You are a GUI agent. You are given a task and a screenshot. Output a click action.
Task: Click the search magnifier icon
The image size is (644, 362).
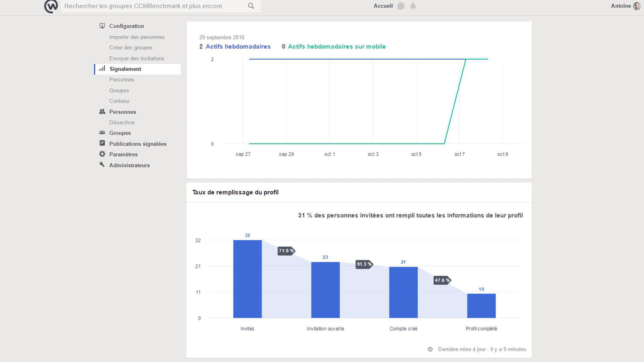point(251,6)
